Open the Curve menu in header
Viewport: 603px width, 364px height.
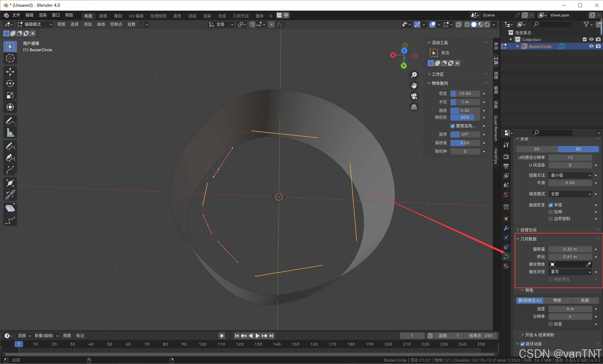pos(101,25)
